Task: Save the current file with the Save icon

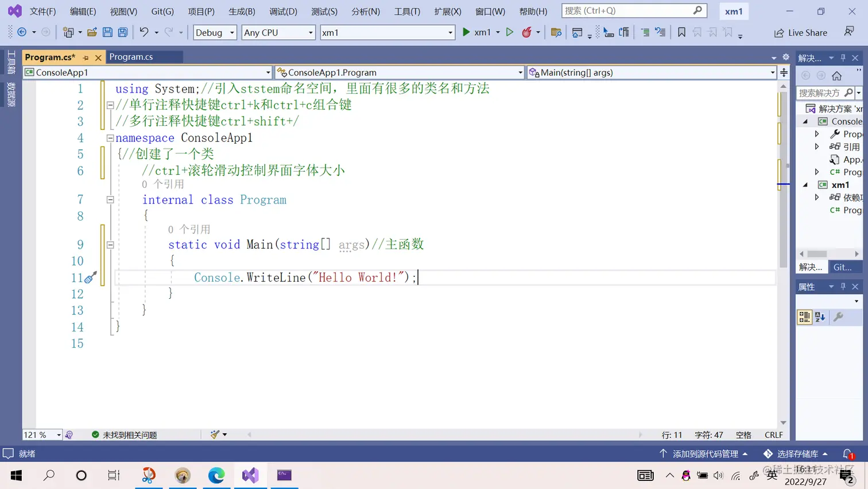Action: 107,32
